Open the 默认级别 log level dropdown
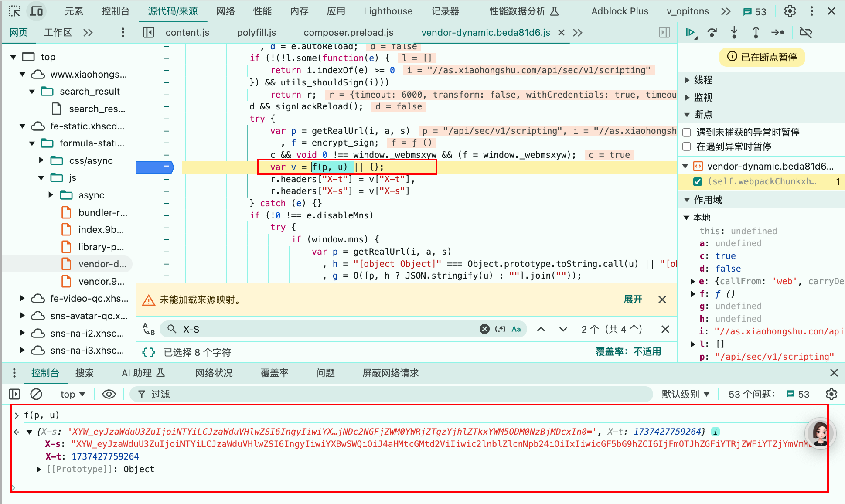 point(685,394)
